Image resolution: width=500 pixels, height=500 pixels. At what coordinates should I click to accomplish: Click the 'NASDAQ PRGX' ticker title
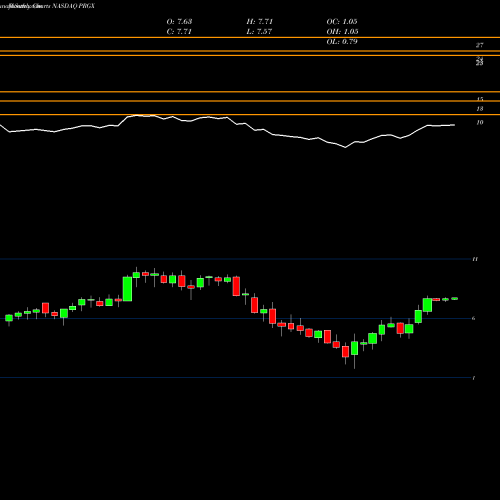(74, 6)
